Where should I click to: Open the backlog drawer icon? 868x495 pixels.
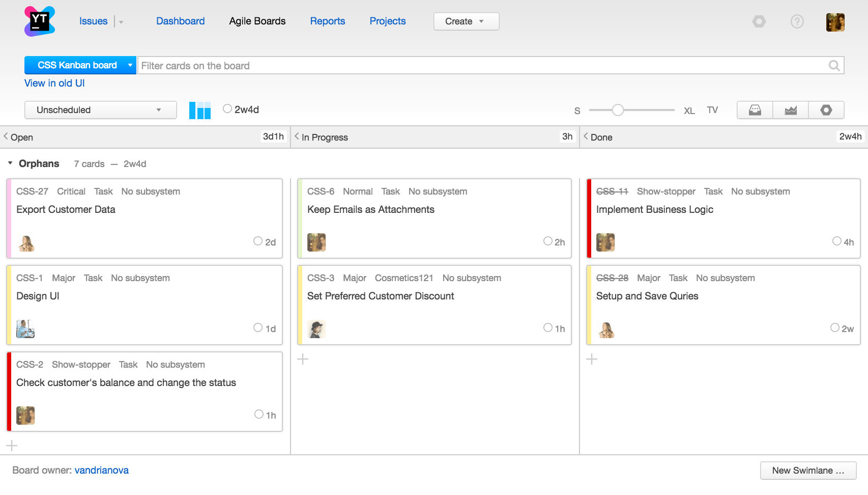coord(755,110)
